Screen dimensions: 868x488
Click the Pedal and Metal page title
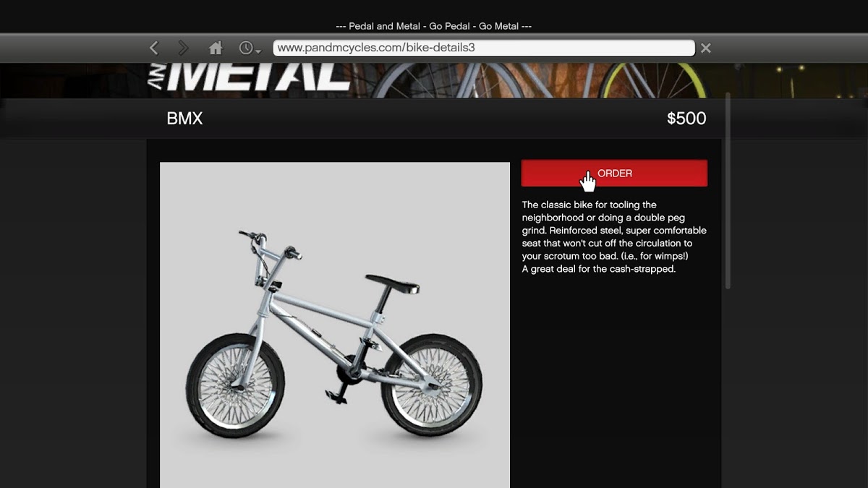pyautogui.click(x=434, y=26)
